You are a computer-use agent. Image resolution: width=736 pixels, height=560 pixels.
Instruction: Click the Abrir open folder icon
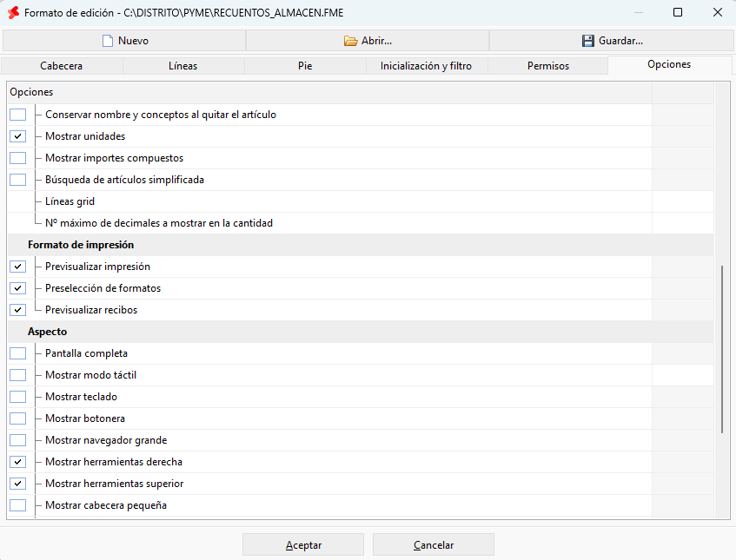point(350,41)
